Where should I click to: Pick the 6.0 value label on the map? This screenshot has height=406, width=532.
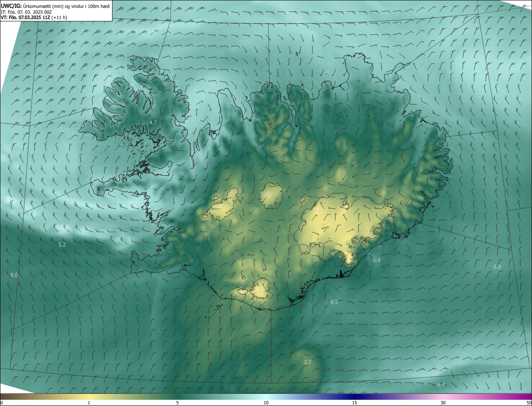[14, 275]
